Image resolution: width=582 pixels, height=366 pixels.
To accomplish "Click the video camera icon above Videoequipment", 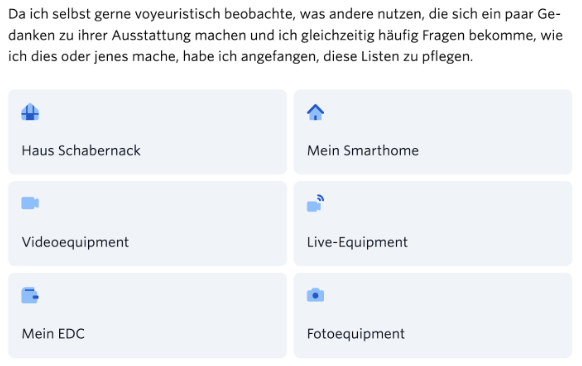I will (30, 203).
